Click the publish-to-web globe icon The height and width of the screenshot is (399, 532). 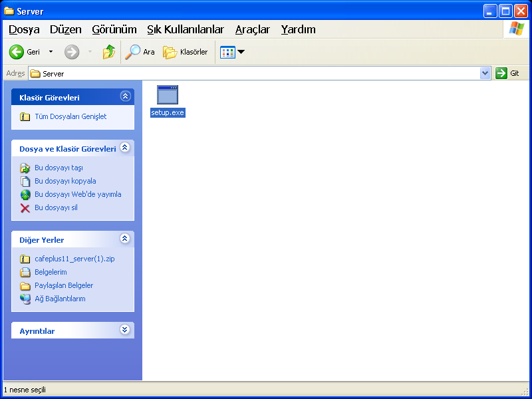25,195
